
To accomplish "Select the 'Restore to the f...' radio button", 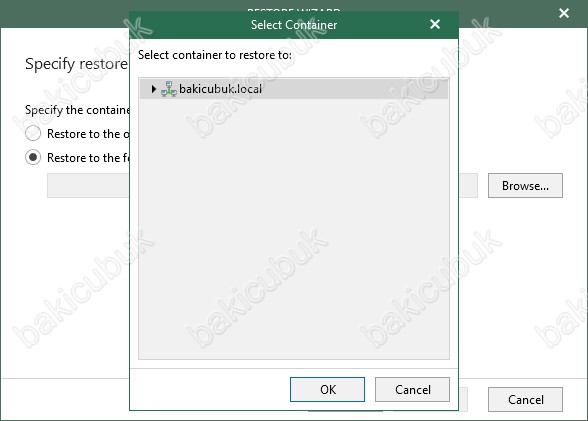I will coord(33,157).
